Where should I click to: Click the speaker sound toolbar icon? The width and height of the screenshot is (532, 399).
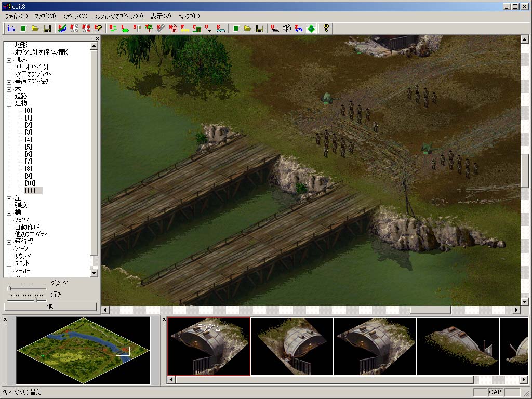286,29
